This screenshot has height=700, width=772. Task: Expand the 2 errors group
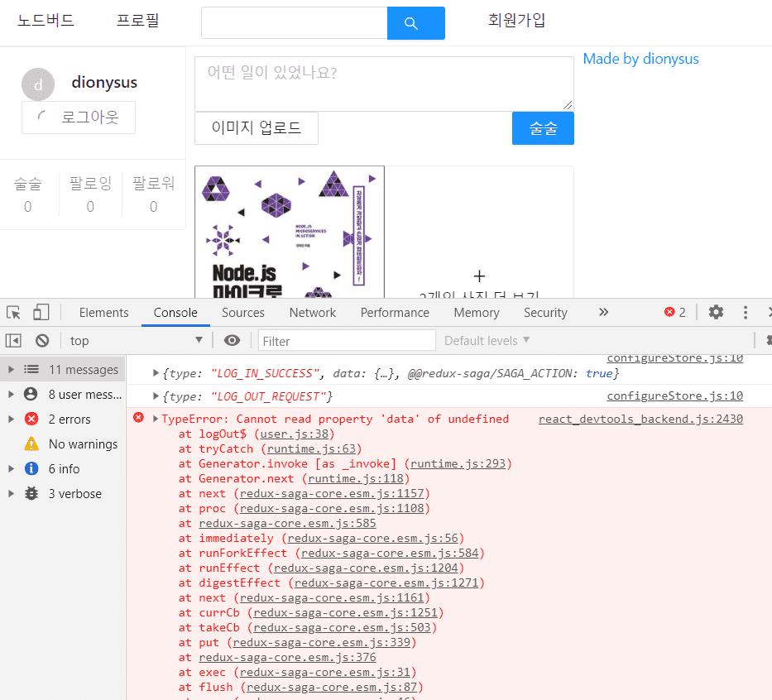pos(11,419)
